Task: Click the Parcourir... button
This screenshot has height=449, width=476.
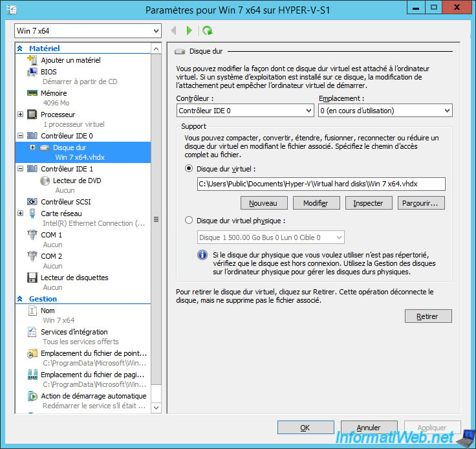Action: (x=421, y=203)
